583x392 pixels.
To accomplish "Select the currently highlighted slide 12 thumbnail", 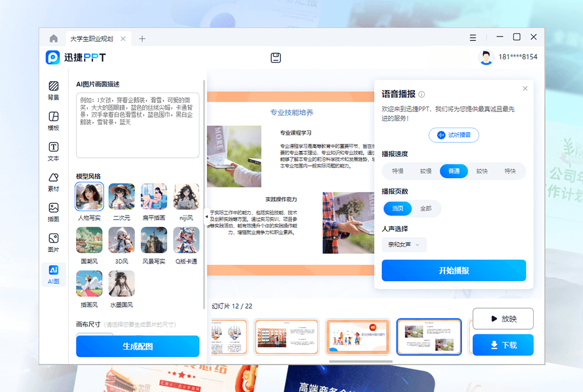I will click(x=429, y=337).
